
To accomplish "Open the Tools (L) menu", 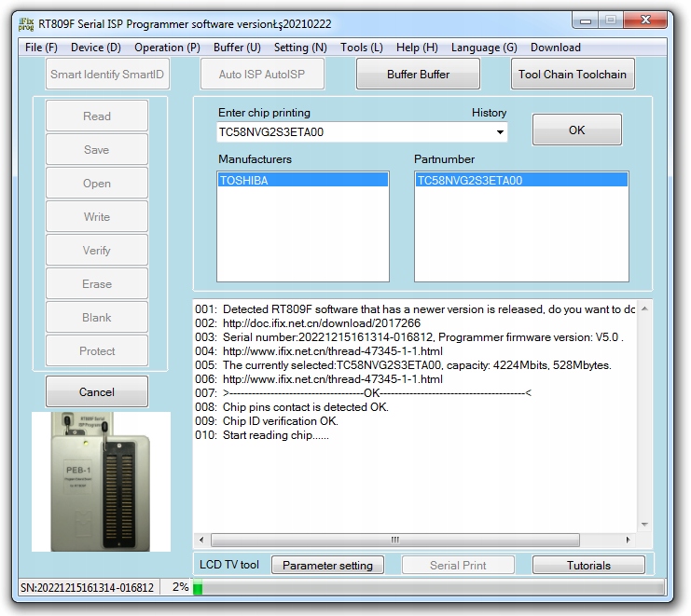I will 362,48.
